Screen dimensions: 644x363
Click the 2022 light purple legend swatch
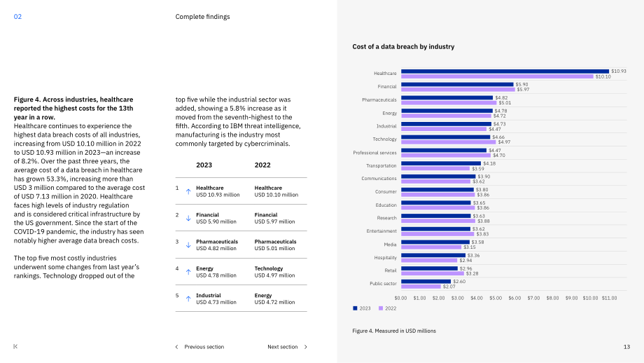point(381,308)
